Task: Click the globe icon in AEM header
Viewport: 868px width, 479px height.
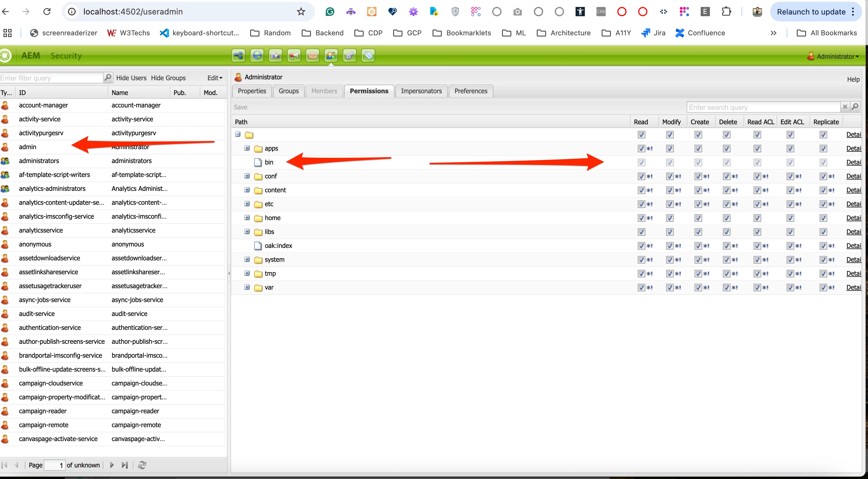Action: 257,55
